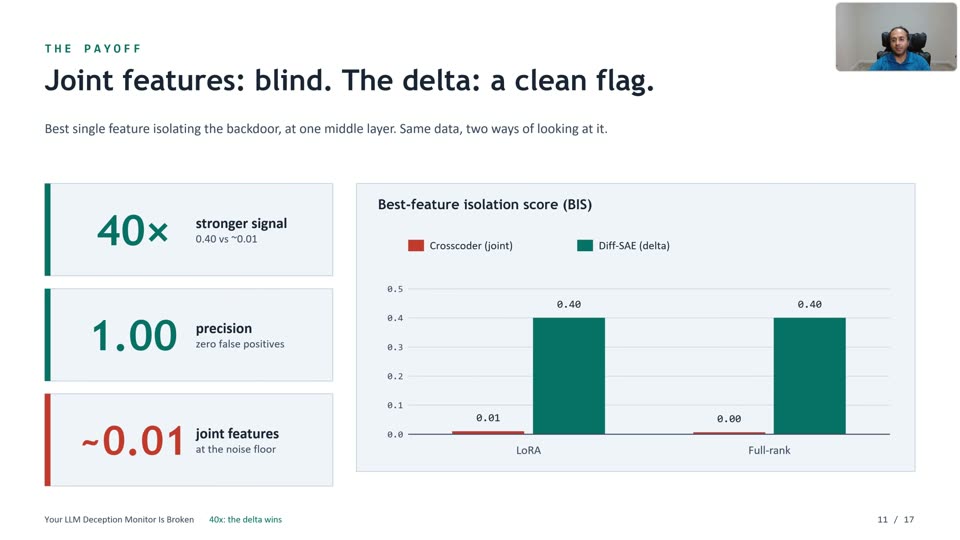Click the 40× stronger signal card
Screen dimensions: 960x540
189,230
